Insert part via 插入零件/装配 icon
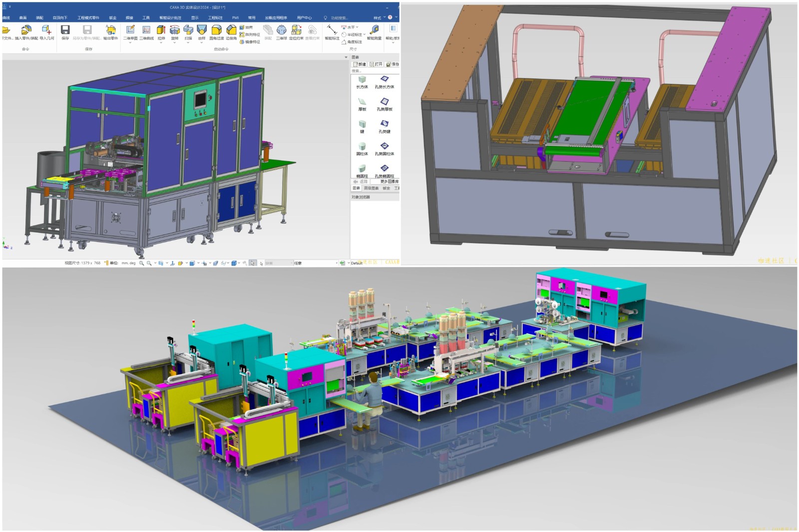Viewport: 799px width, 532px height. point(26,33)
